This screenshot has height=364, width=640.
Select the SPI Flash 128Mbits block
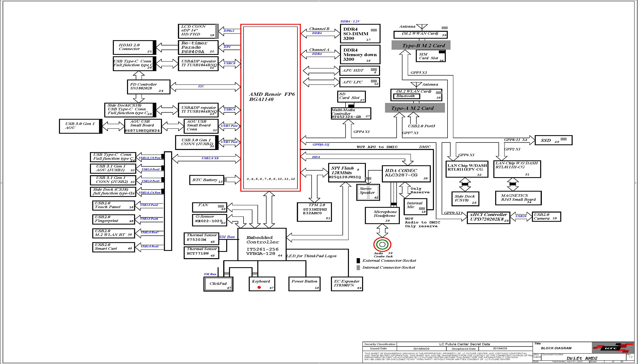point(347,173)
